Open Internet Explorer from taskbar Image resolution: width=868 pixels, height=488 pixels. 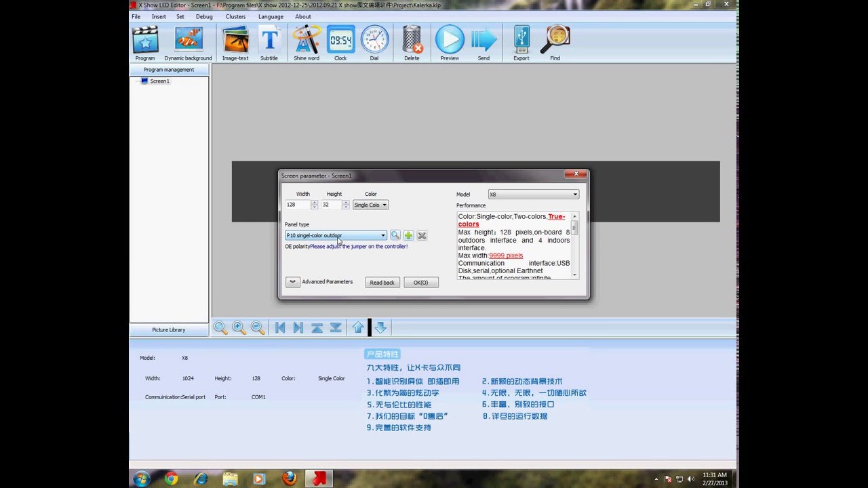click(201, 479)
